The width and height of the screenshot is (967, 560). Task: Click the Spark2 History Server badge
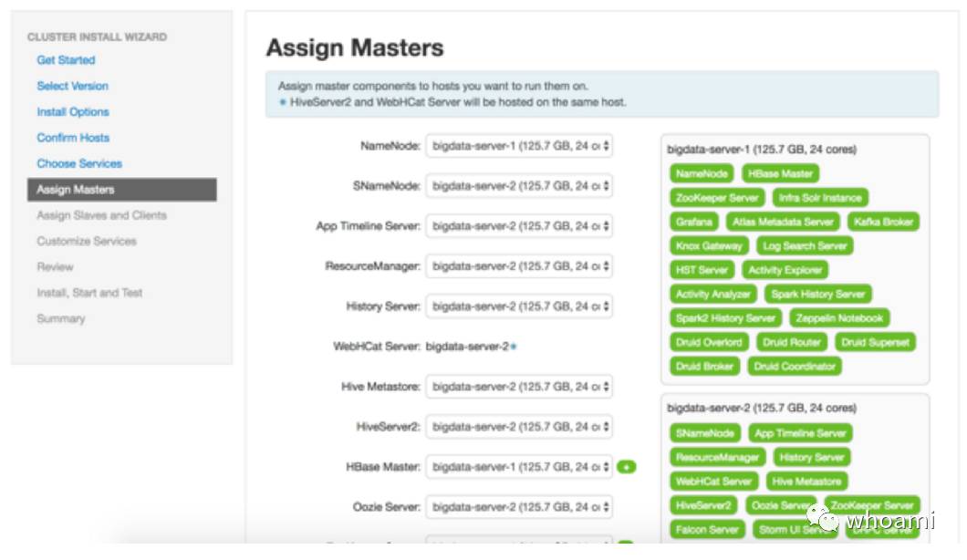coord(725,318)
